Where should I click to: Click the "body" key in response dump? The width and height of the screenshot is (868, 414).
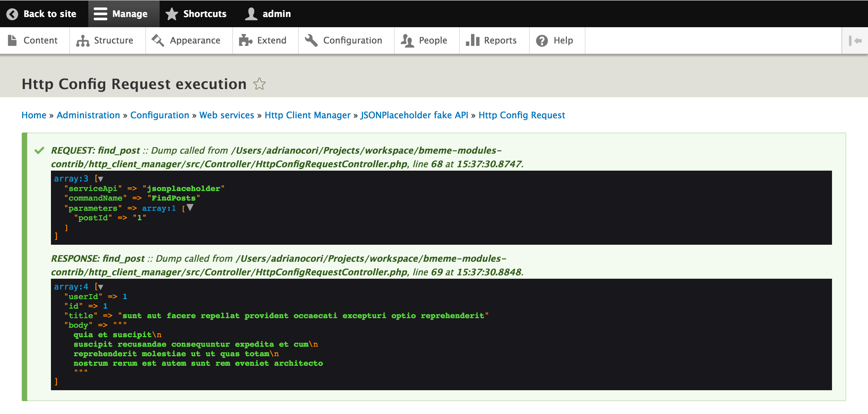(78, 325)
